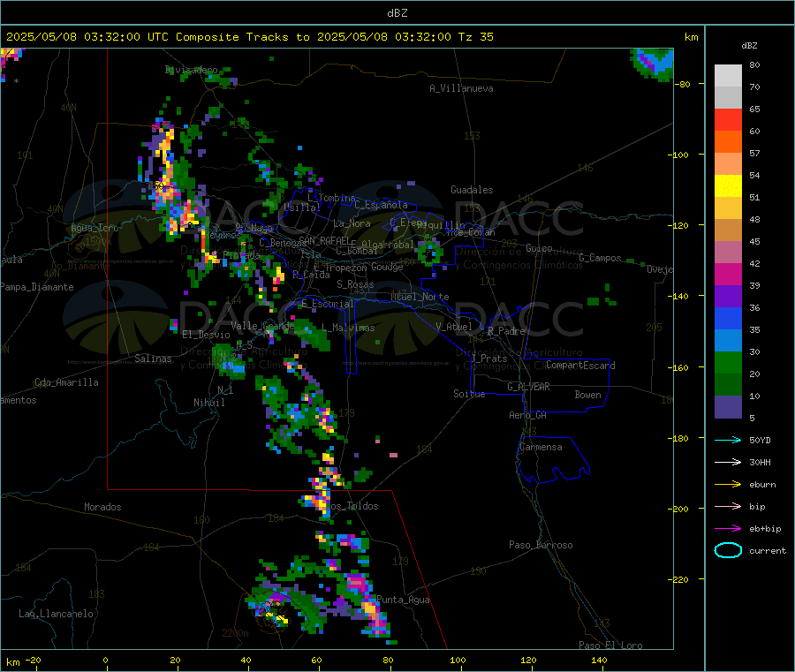Click the 'R_Padre' map label

tap(506, 331)
